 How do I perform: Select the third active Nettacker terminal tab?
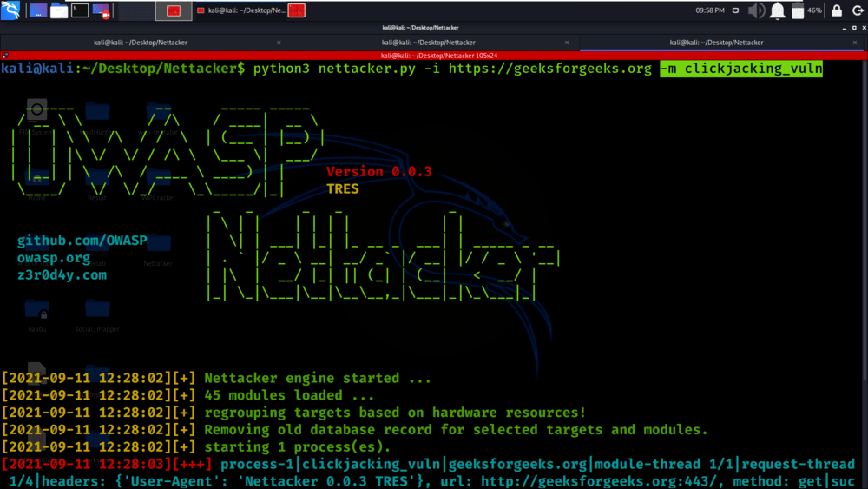click(716, 42)
